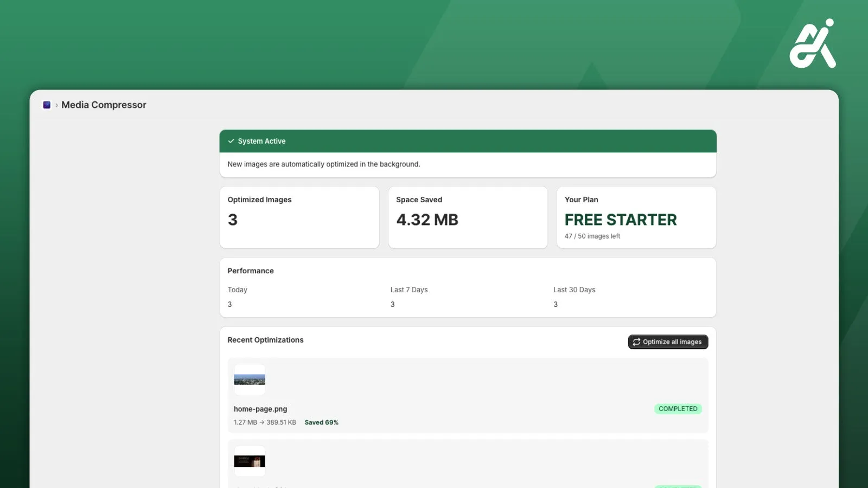Click the Performance section heading

tap(251, 271)
